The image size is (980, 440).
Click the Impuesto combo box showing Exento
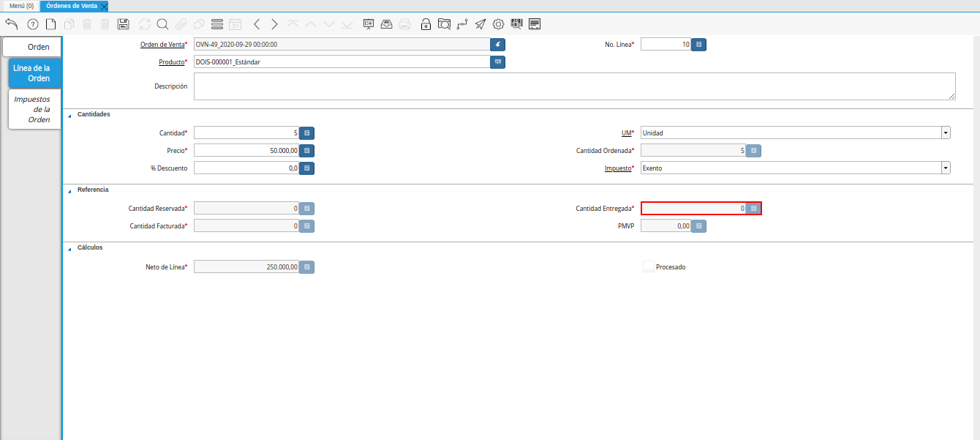(791, 168)
